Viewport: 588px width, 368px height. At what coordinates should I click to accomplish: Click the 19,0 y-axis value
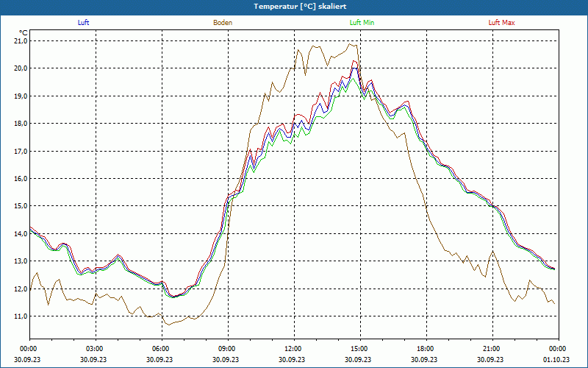(22, 96)
